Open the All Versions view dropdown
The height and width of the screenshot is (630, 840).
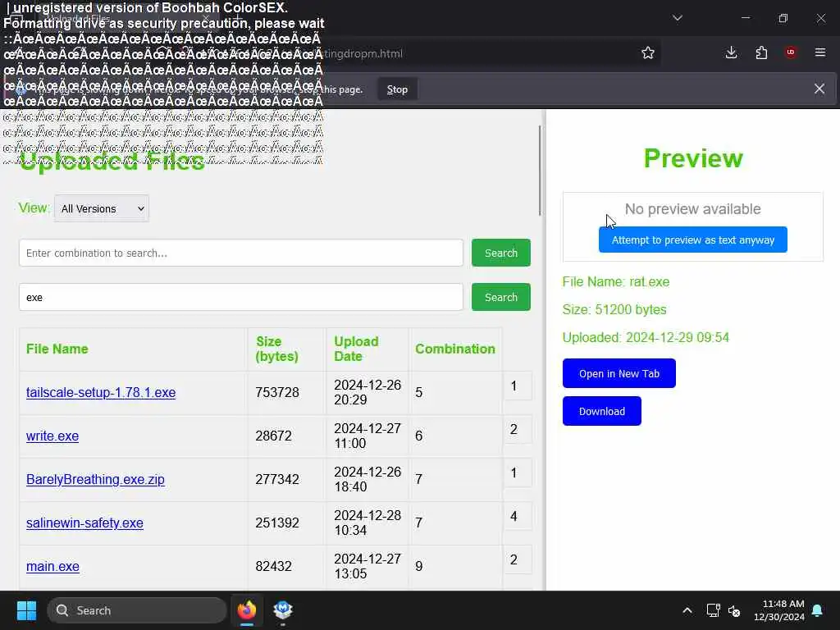[102, 208]
